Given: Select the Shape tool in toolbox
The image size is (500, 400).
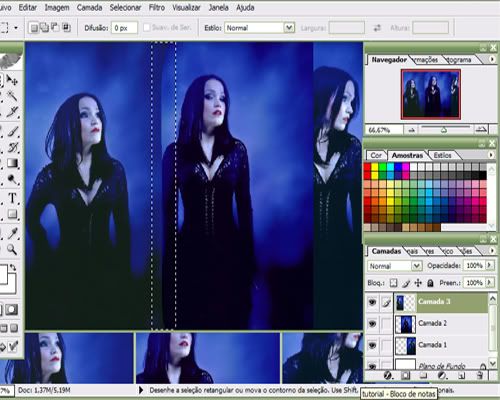Looking at the screenshot, I should pyautogui.click(x=12, y=214).
